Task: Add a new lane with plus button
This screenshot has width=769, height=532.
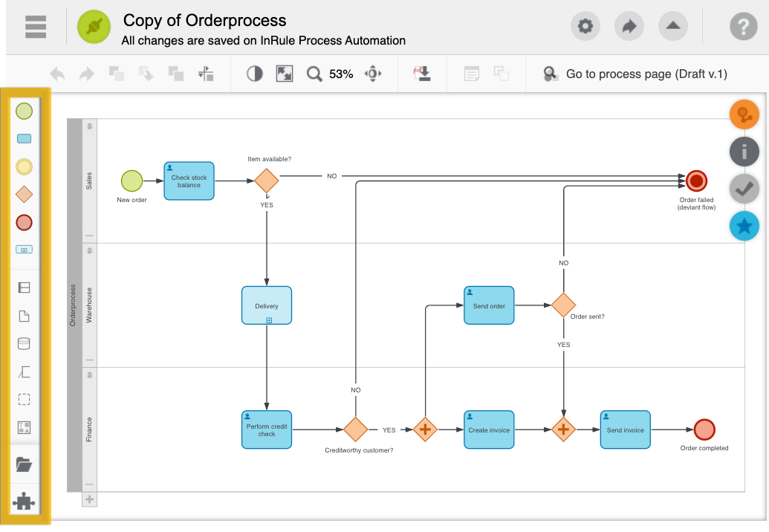Action: (x=89, y=499)
